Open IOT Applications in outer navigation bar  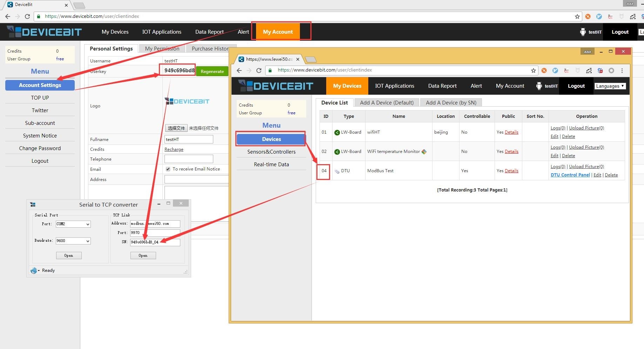click(162, 32)
